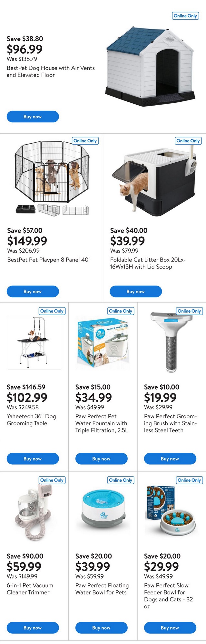The image size is (206, 644).
Task: Open the Paw Perfect Floating Water Bowl title
Action: (102, 589)
